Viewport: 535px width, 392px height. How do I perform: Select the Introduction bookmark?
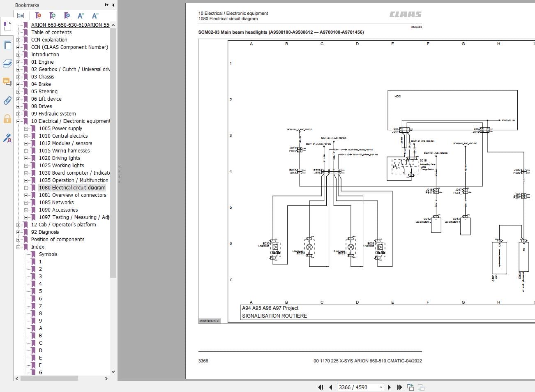[45, 55]
